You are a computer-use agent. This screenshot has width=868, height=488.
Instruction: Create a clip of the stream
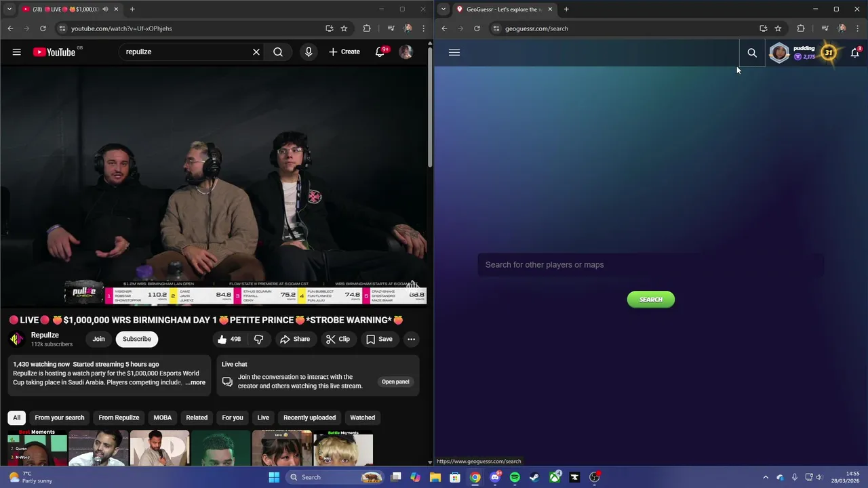pos(338,339)
